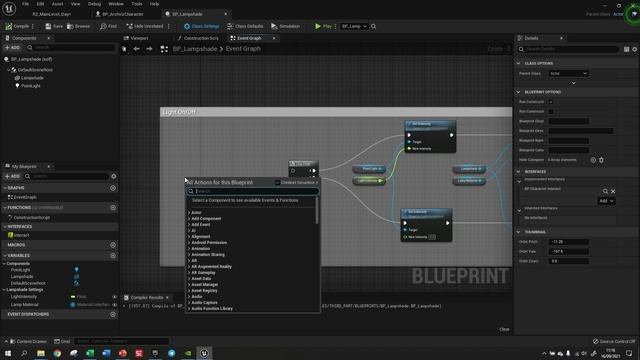Screen dimensions: 640x360
Task: Browse to BP Character Interact interface
Action: (605, 191)
